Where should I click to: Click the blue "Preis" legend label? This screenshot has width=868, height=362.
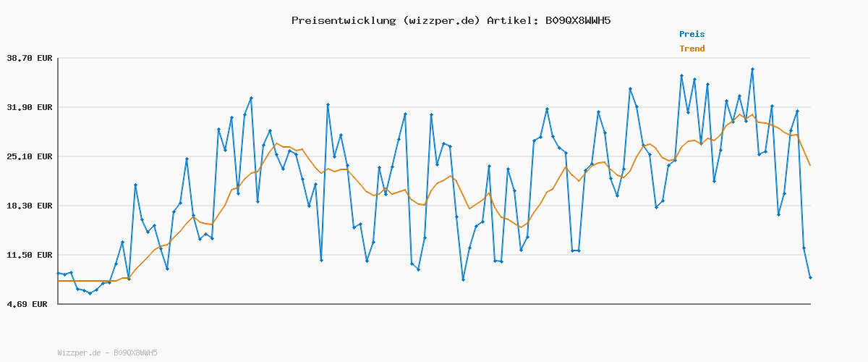[692, 34]
